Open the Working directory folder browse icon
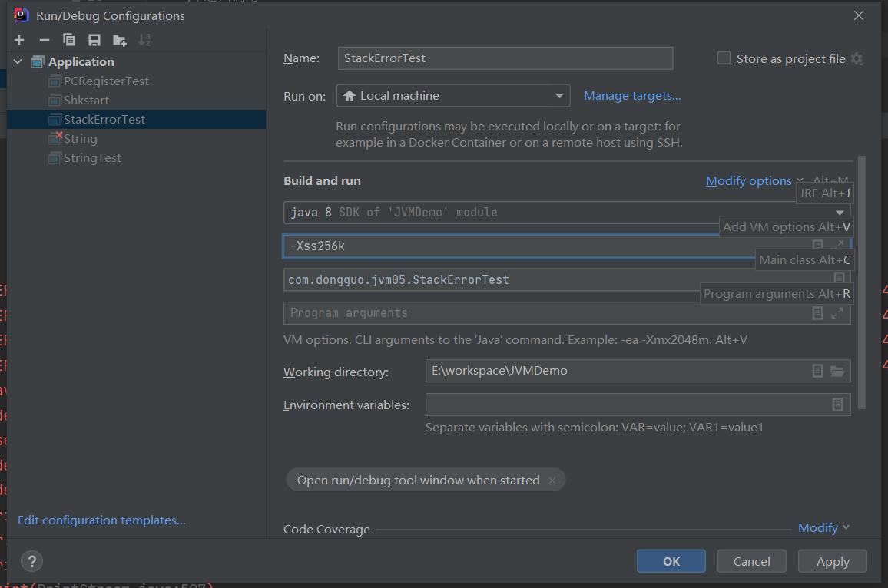Viewport: 888px width, 588px height. point(837,372)
